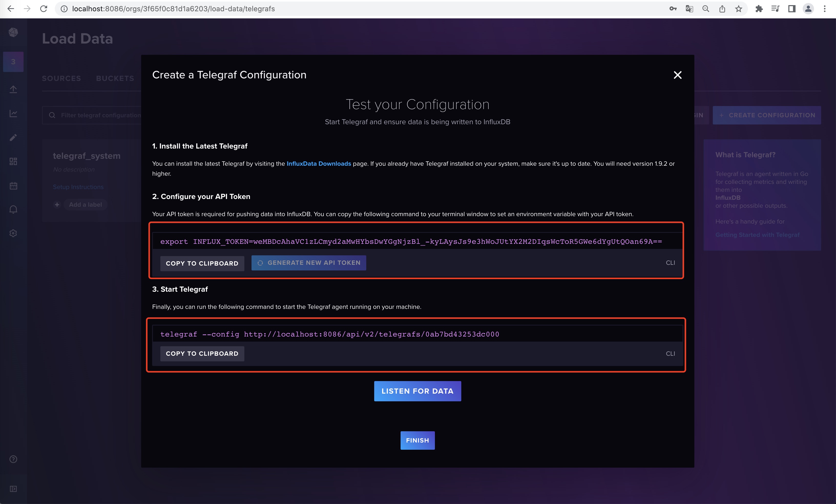Click the translate page icon
Image resolution: width=836 pixels, height=504 pixels.
point(689,9)
